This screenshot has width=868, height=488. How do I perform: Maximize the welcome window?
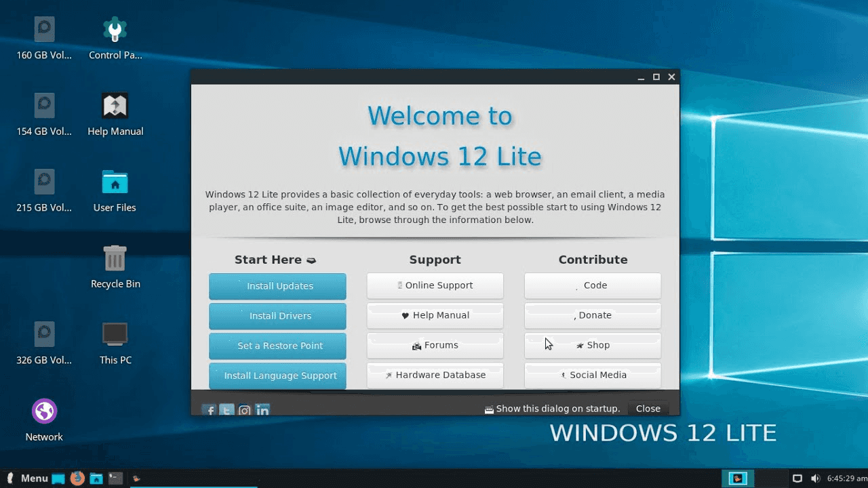[x=656, y=77]
